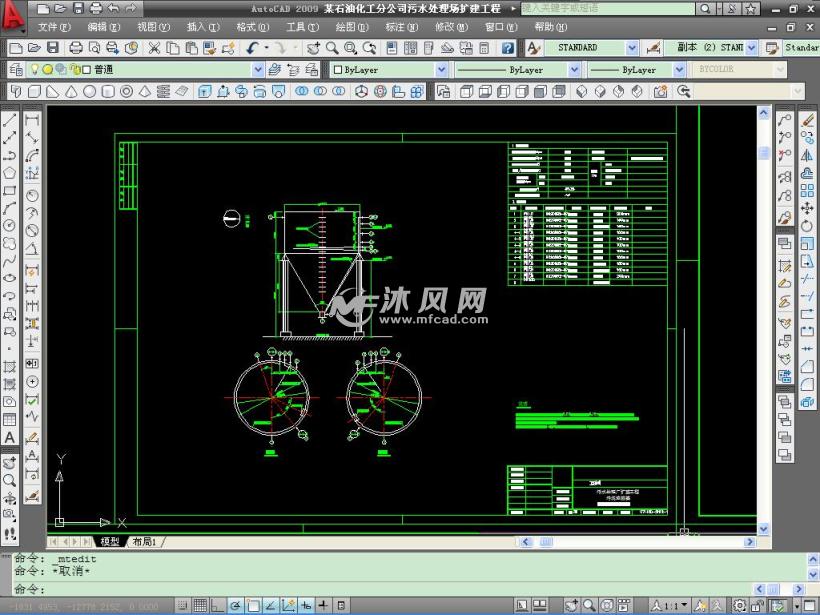Viewport: 820px width, 615px height.
Task: Enable Grid display in the status bar
Action: pos(199,604)
